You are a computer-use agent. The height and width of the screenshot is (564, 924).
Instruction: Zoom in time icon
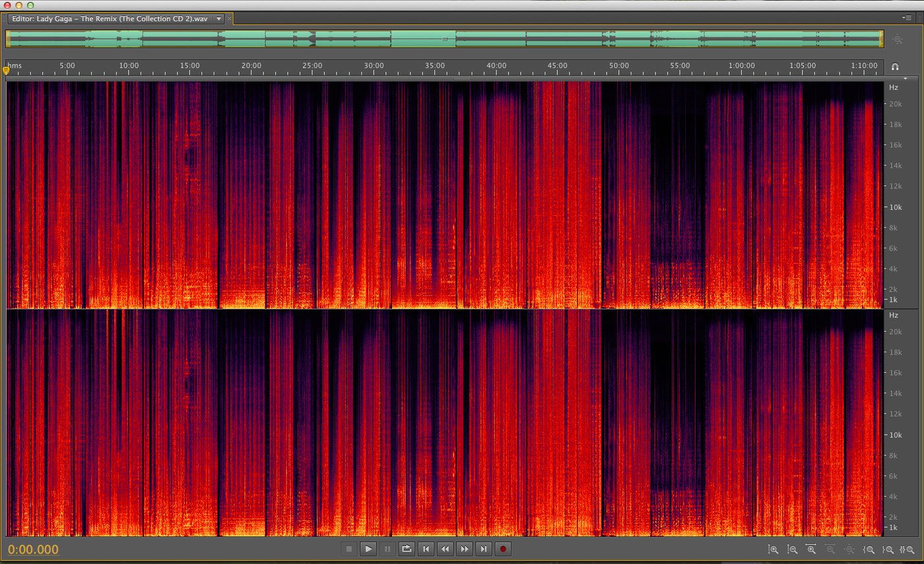click(x=811, y=549)
